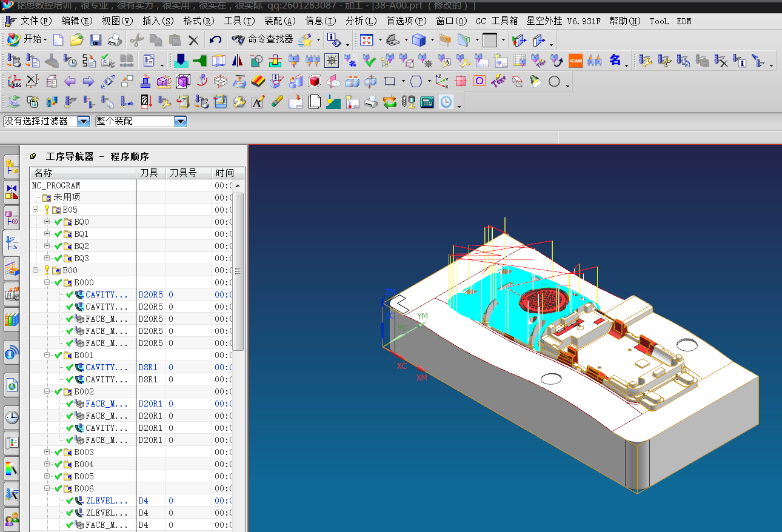
Task: Open the selection filter dropdown (没有选择过滤器)
Action: pos(83,121)
